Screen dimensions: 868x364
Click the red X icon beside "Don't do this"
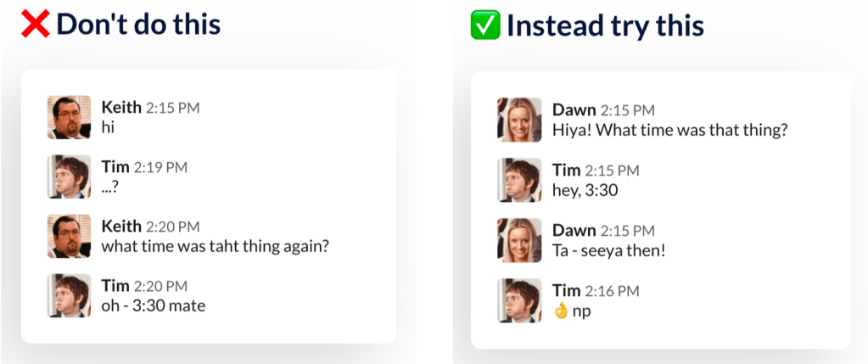coord(34,25)
